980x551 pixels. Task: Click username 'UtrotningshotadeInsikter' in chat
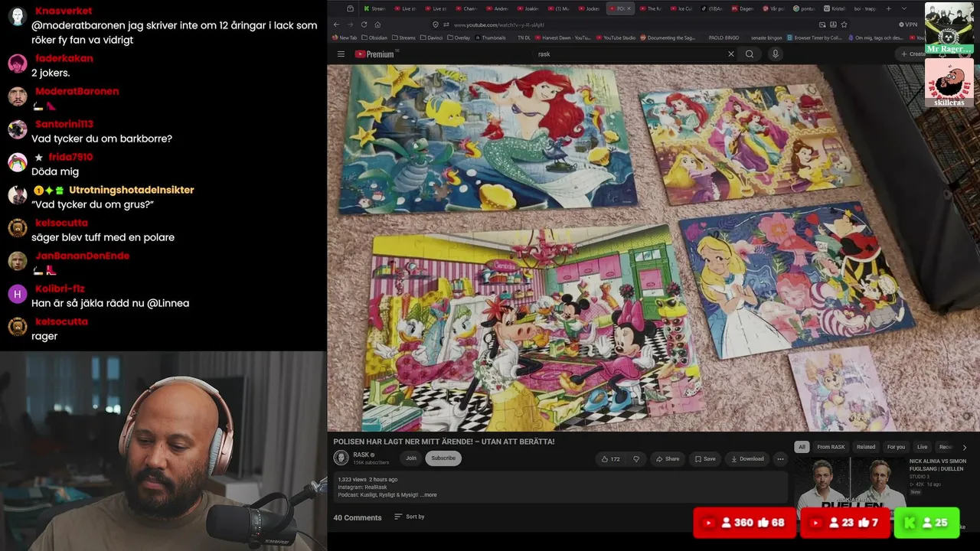tap(131, 190)
